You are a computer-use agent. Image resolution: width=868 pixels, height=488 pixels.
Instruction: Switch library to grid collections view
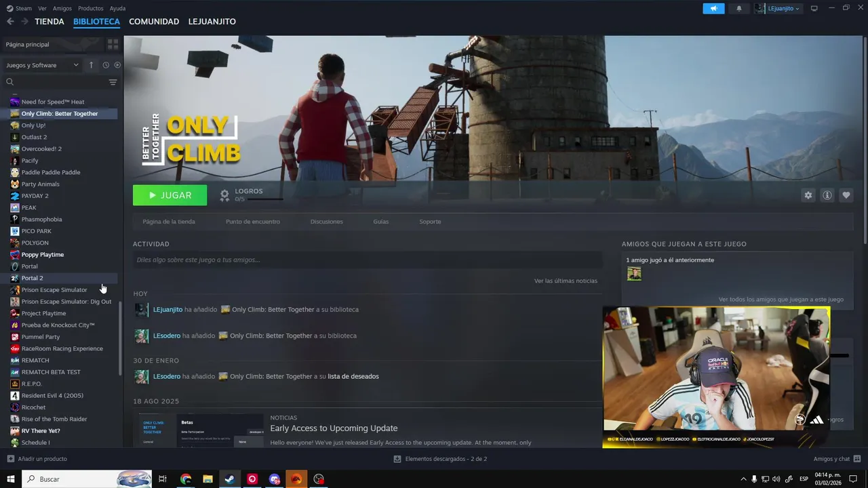[113, 44]
